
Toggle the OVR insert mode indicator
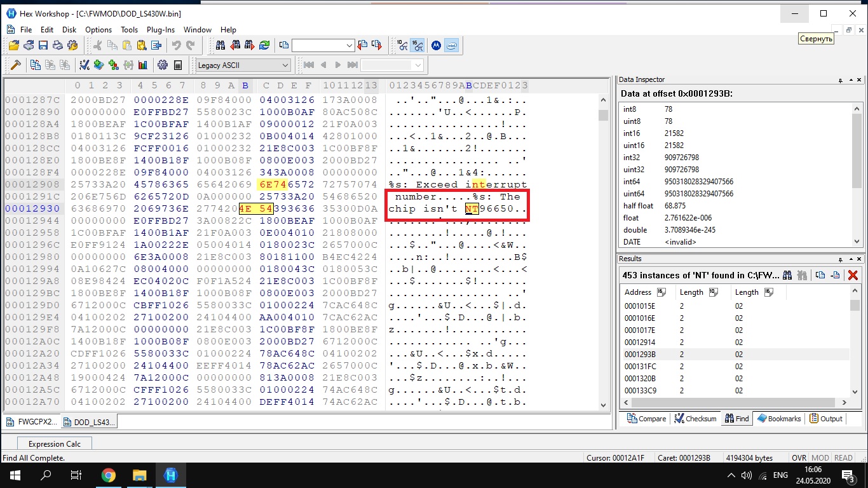click(799, 457)
